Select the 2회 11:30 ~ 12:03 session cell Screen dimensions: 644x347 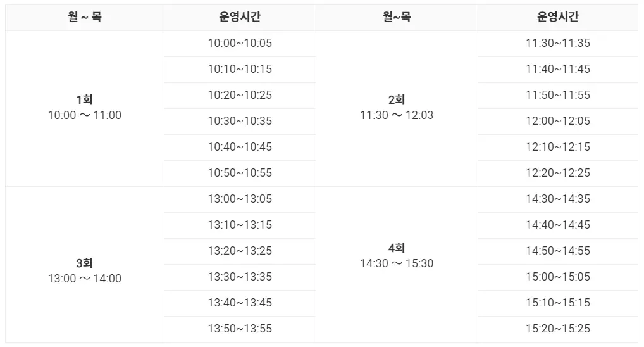[397, 108]
